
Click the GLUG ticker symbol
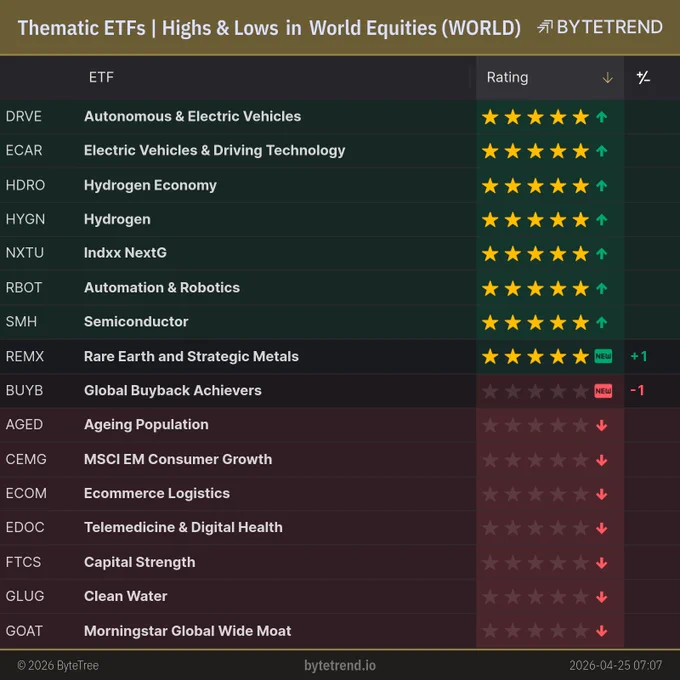coord(25,596)
